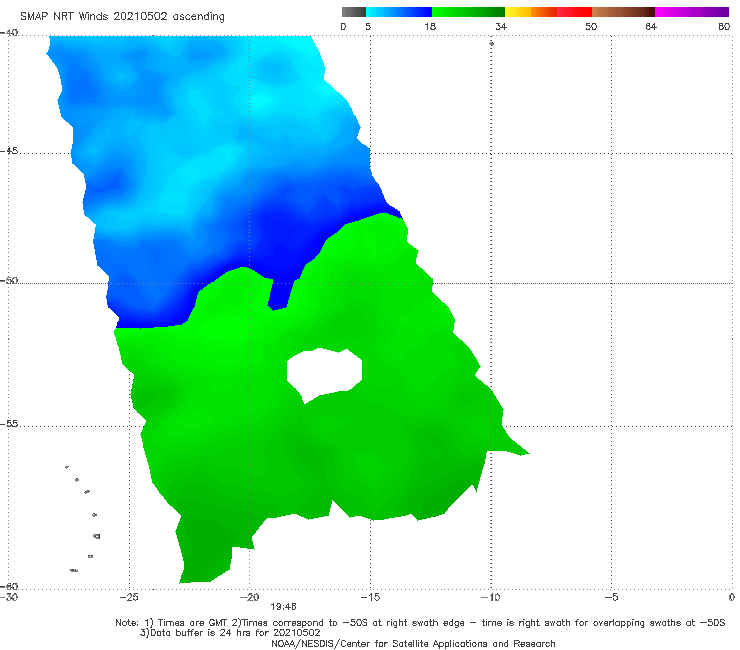This screenshot has width=740, height=650.
Task: Click the longitude label '-20'
Action: [x=249, y=597]
